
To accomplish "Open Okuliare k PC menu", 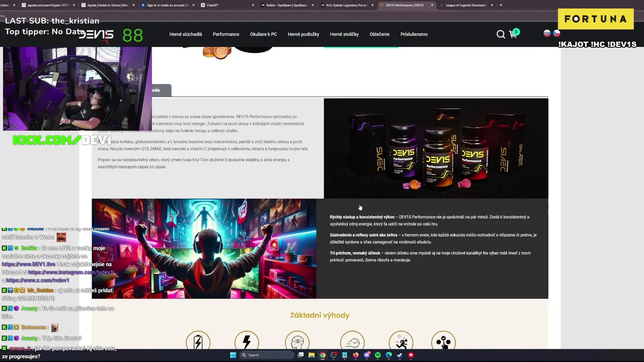I will [x=264, y=34].
